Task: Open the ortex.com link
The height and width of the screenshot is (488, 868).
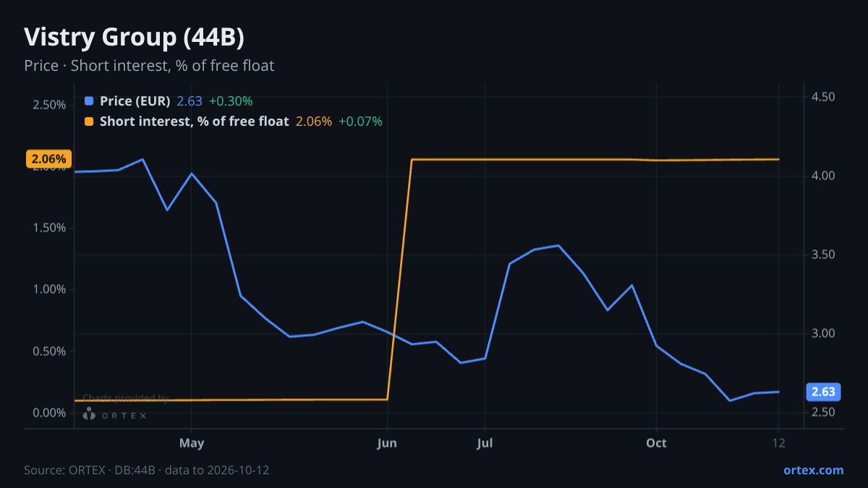Action: 813,470
